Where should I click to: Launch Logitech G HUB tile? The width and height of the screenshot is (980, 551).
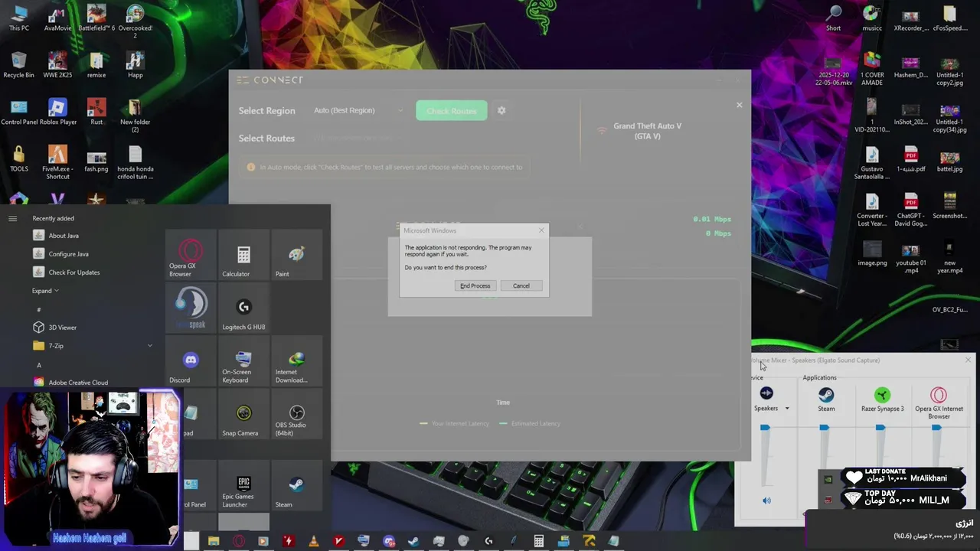[243, 308]
